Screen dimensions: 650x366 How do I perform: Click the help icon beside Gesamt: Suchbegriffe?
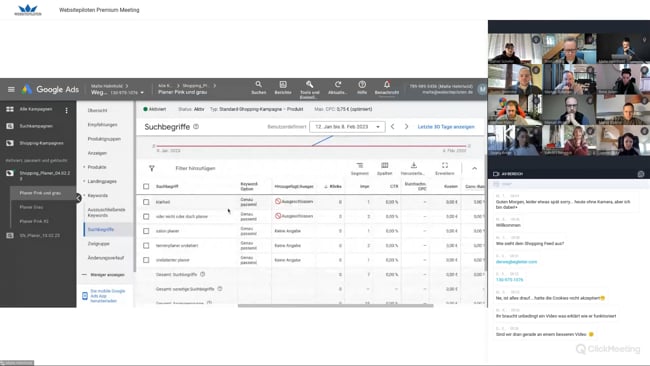click(203, 274)
